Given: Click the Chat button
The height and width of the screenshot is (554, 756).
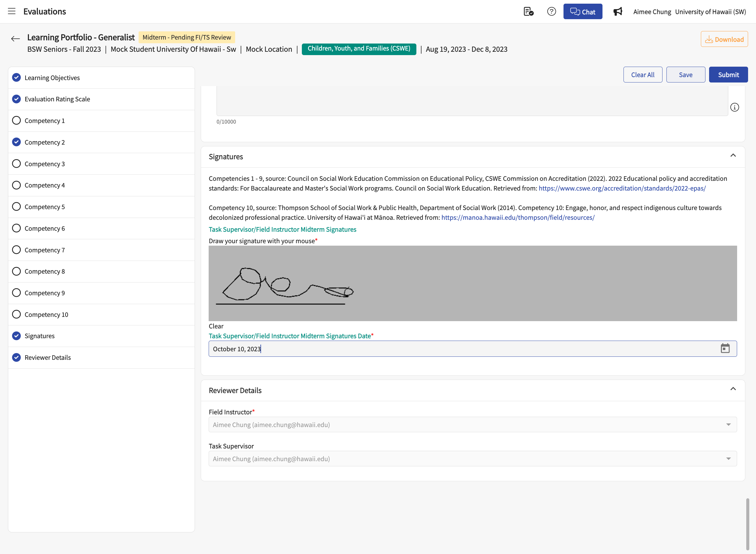Looking at the screenshot, I should coord(582,12).
